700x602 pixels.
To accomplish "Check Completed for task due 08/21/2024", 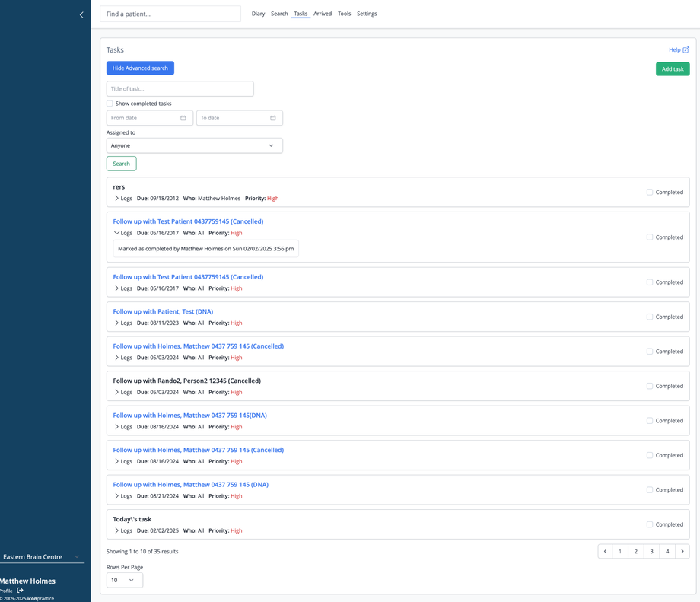I will point(650,489).
